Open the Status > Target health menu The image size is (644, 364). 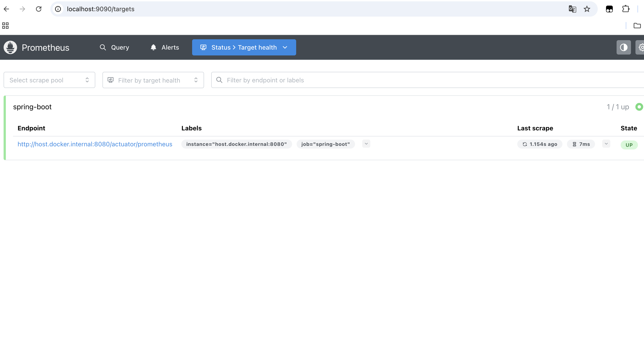(x=244, y=47)
